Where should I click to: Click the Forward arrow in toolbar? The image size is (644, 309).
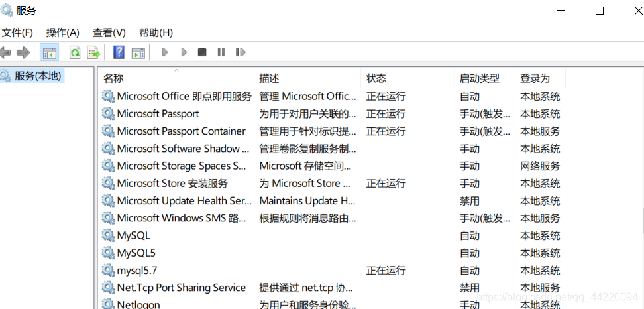[23, 52]
